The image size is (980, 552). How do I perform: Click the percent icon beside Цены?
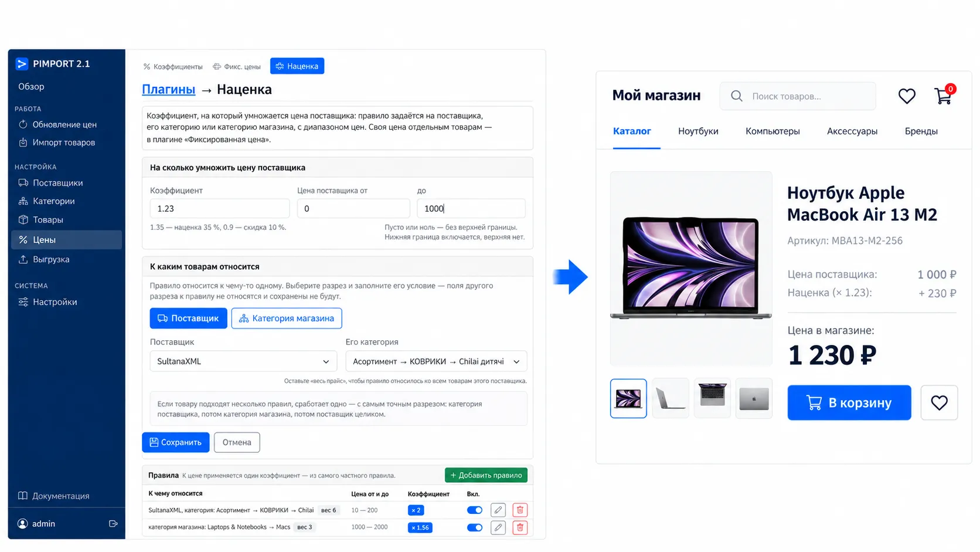[x=23, y=239]
